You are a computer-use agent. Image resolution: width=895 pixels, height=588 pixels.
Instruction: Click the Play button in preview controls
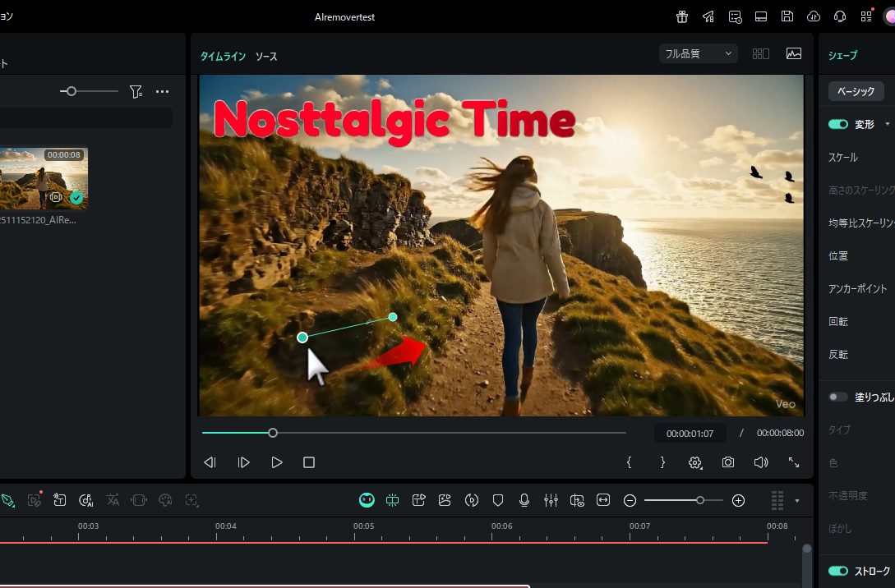[x=277, y=462]
